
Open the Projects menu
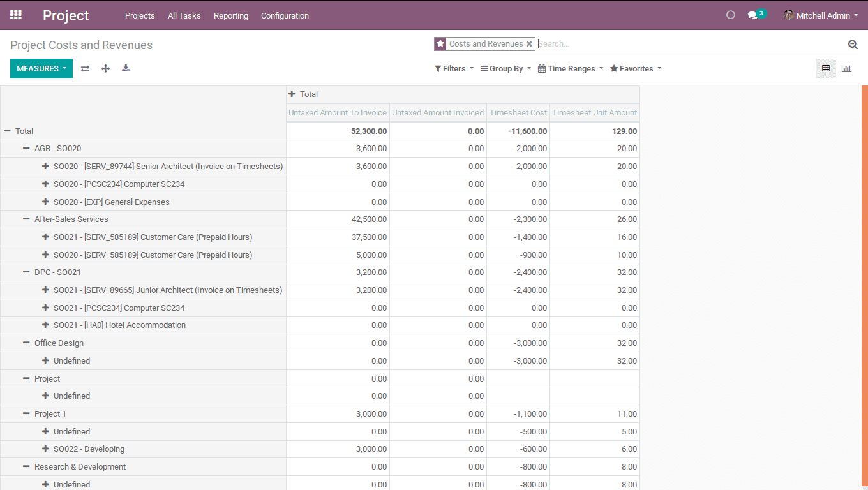(x=140, y=15)
